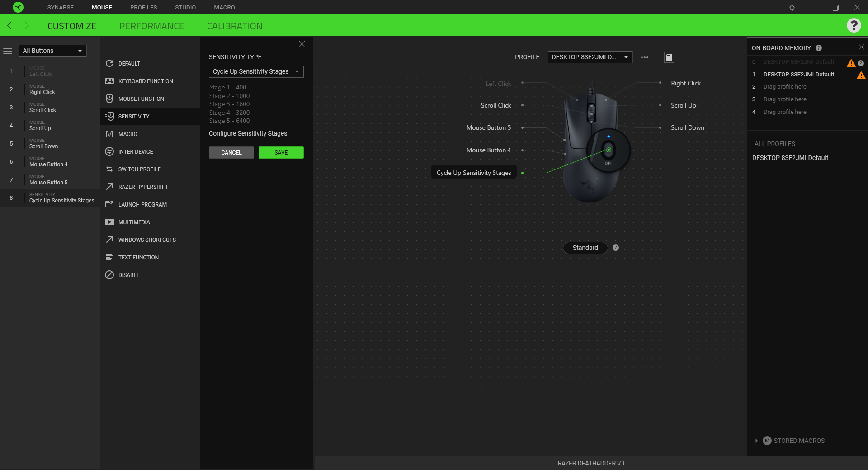Click warning icon for slot 1 profile
Viewport: 868px width, 470px height.
click(861, 75)
